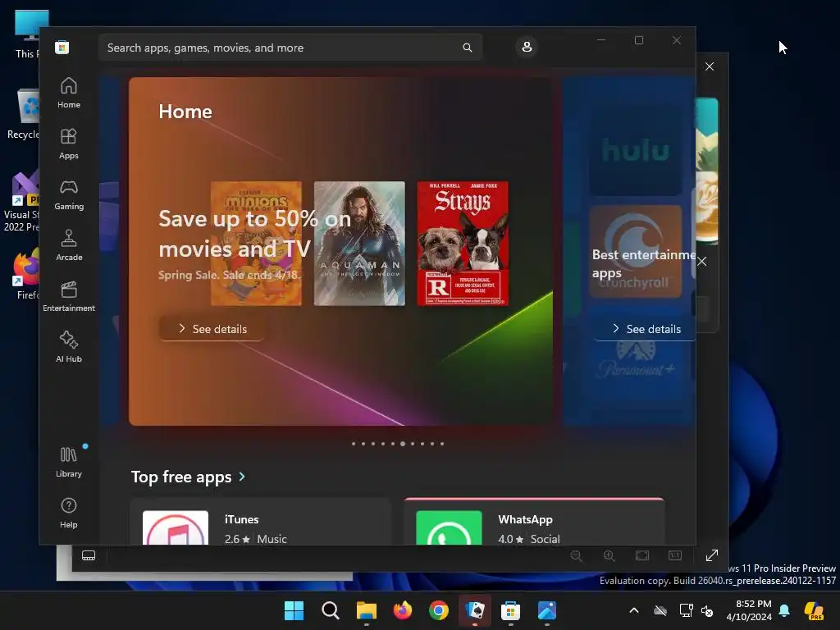The image size is (840, 630).
Task: Click fullscreen expand arrow in background viewer
Action: (712, 555)
